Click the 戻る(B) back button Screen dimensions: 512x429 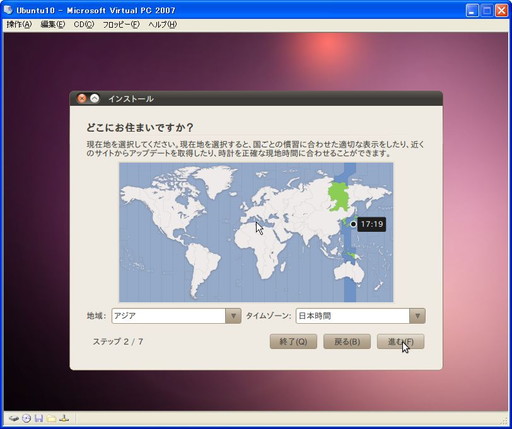click(347, 342)
